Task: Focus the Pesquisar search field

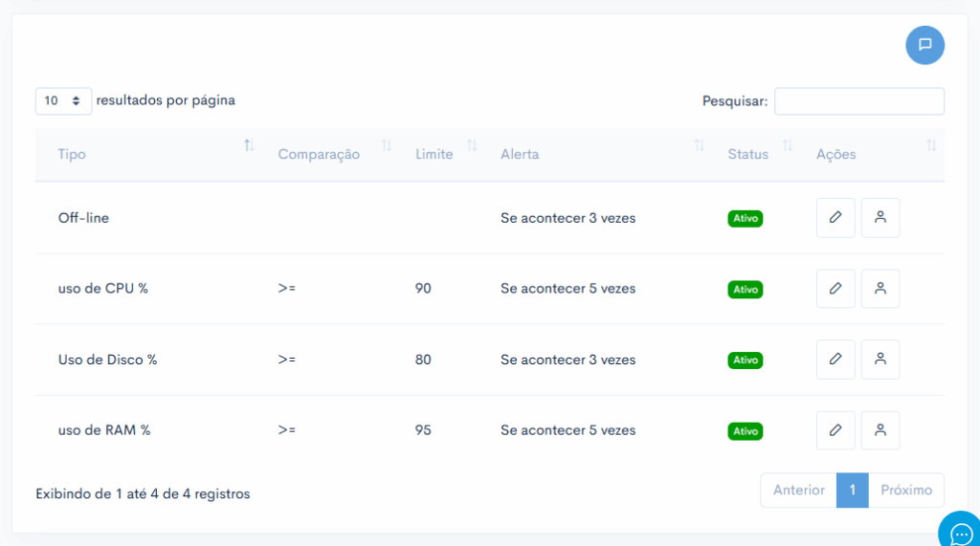Action: (859, 101)
